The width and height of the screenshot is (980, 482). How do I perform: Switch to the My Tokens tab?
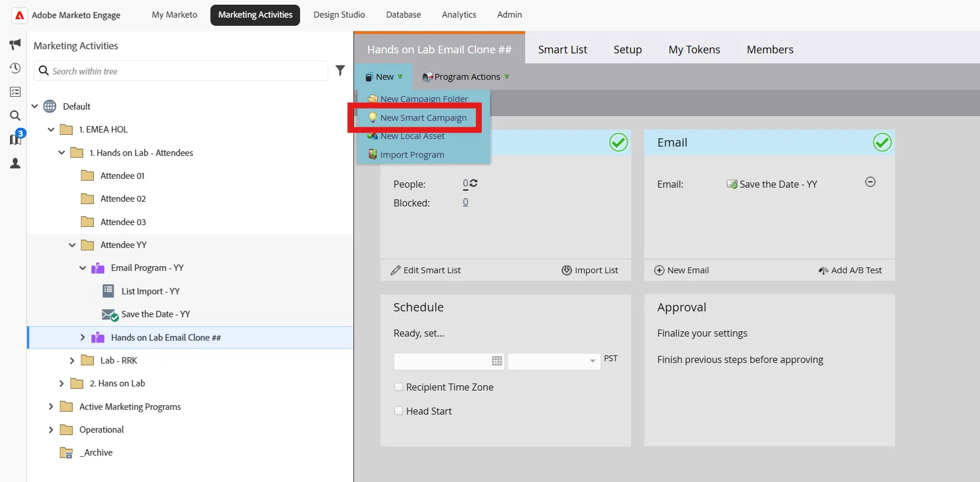click(x=695, y=50)
